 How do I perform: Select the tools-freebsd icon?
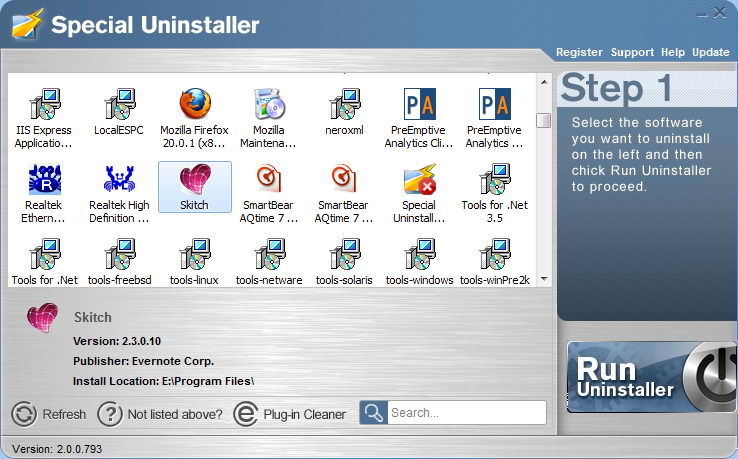(120, 254)
